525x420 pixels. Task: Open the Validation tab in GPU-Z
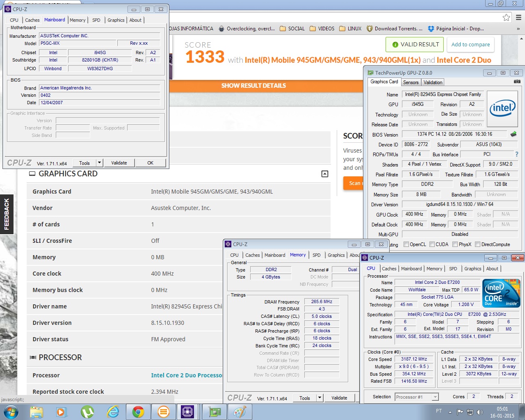coord(433,82)
